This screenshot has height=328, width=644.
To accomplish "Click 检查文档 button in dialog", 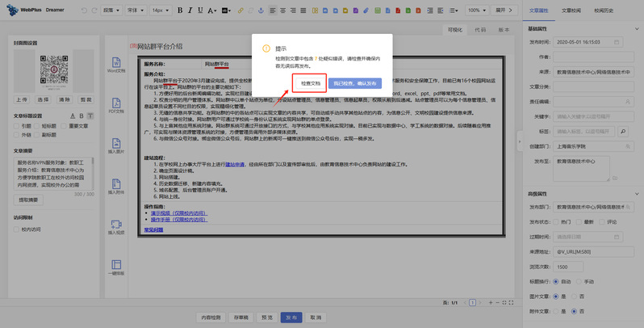I will pyautogui.click(x=310, y=83).
